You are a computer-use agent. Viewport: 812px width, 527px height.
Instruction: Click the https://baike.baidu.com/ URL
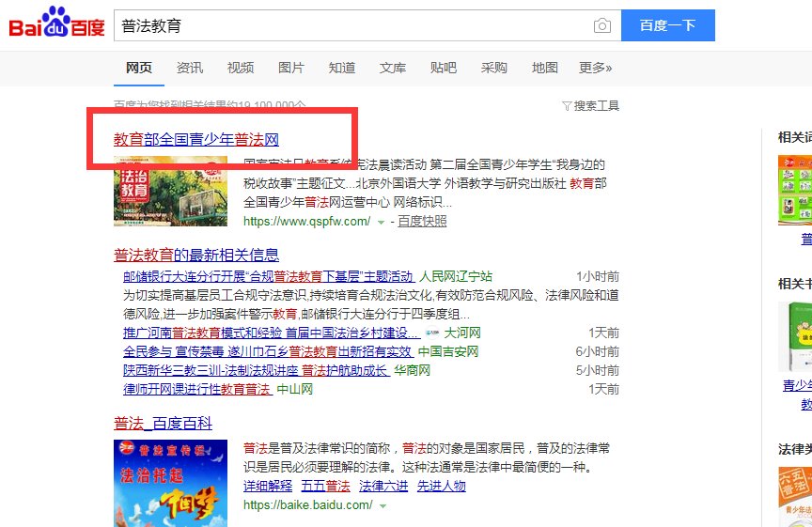(308, 505)
